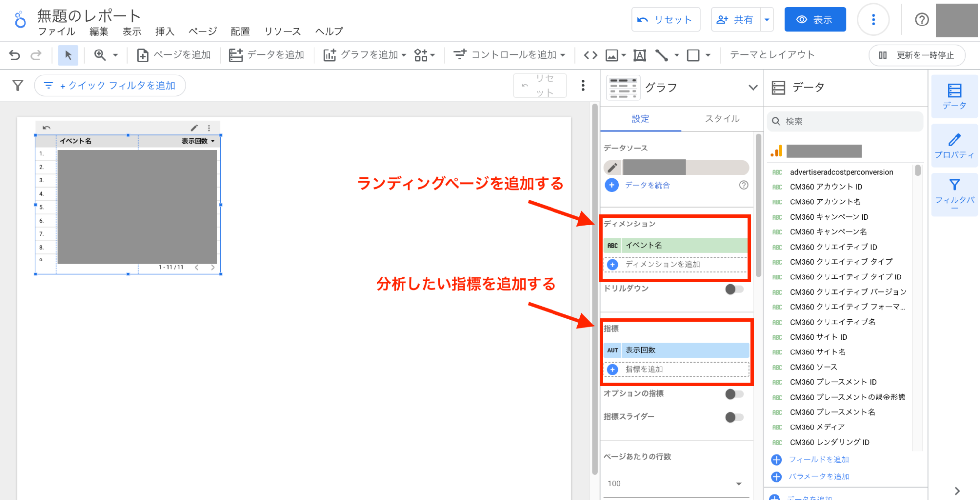
Task: Edit the data source pencil icon
Action: [612, 168]
